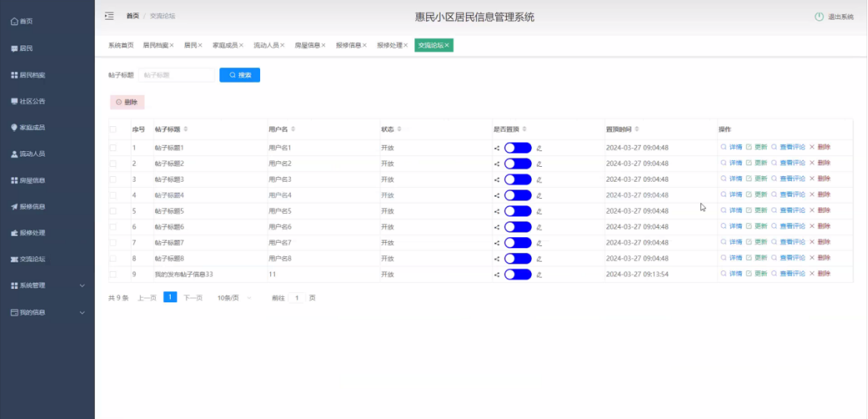Open 查看评论 for row 帖子标题5

(788, 211)
